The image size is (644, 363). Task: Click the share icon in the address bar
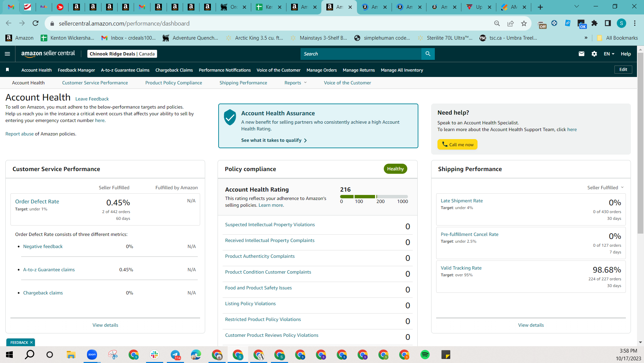click(x=510, y=23)
